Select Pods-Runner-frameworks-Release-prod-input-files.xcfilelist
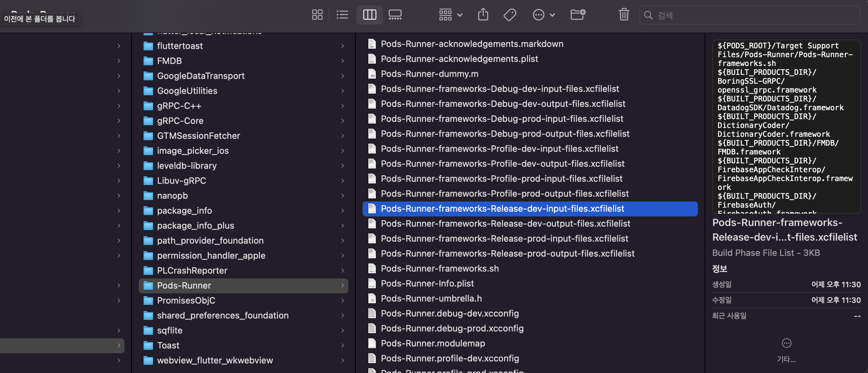This screenshot has width=868, height=373. click(530, 239)
